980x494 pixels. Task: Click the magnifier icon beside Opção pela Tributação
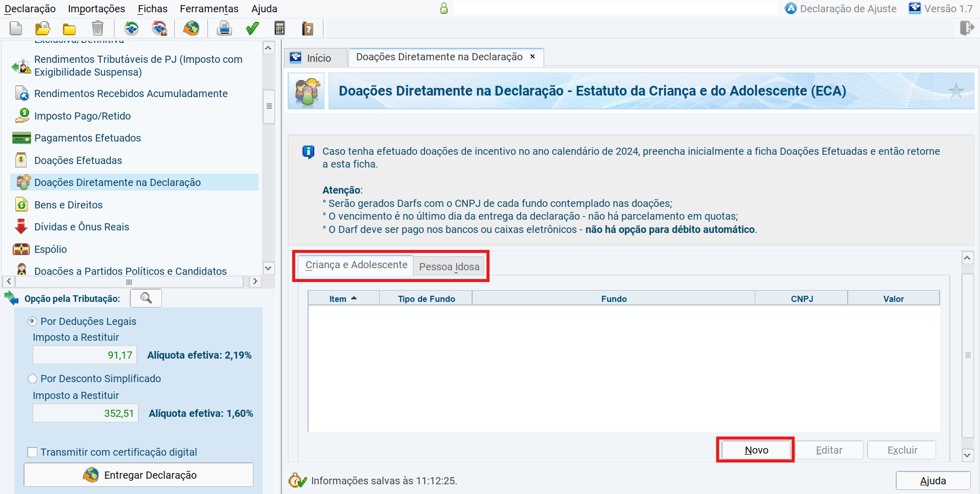click(x=146, y=298)
